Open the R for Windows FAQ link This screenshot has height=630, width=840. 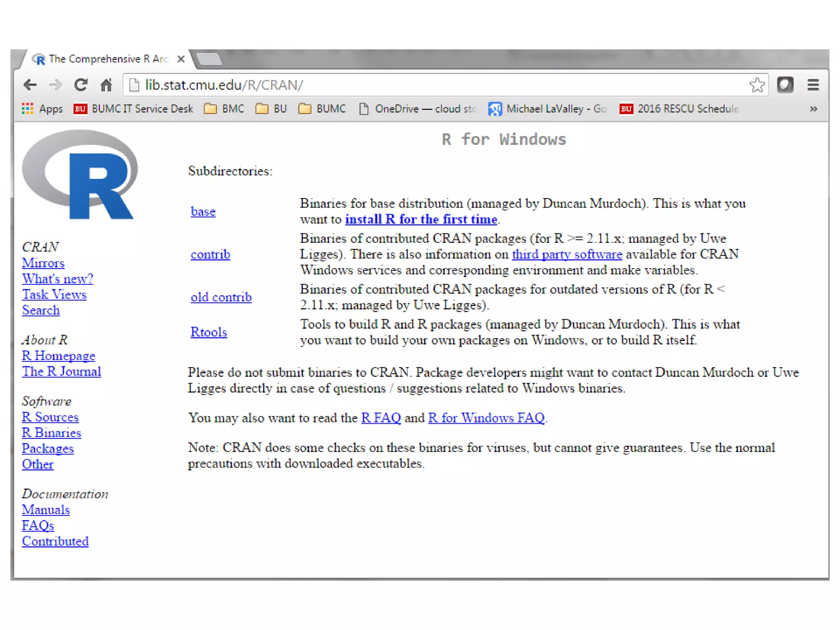tap(486, 418)
